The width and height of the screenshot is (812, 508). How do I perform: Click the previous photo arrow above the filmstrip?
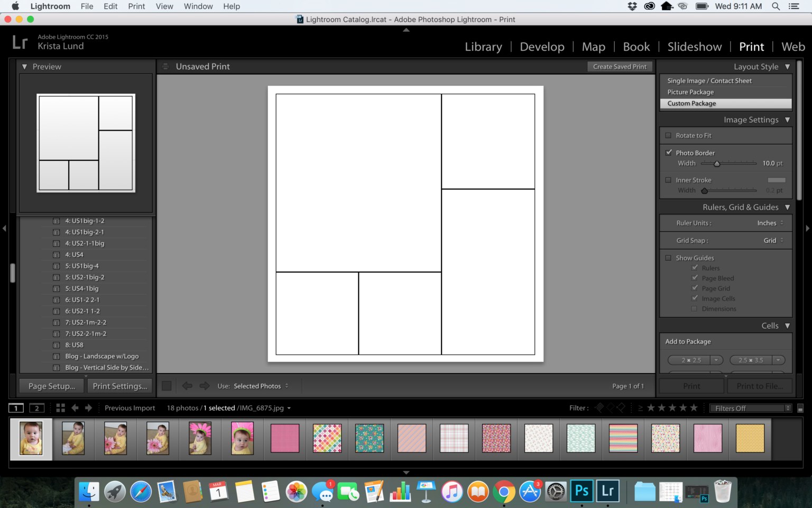[75, 407]
